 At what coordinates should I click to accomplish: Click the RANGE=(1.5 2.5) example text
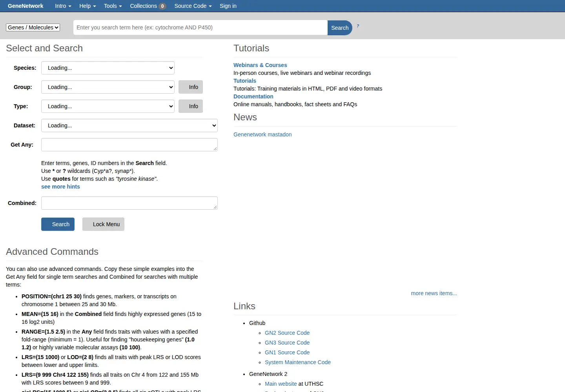click(x=43, y=332)
